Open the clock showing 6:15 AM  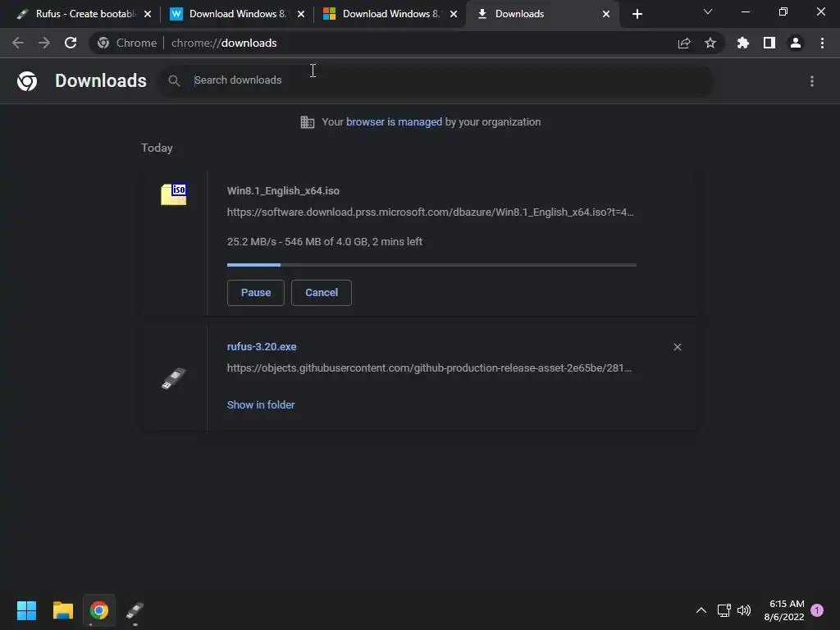tap(784, 610)
